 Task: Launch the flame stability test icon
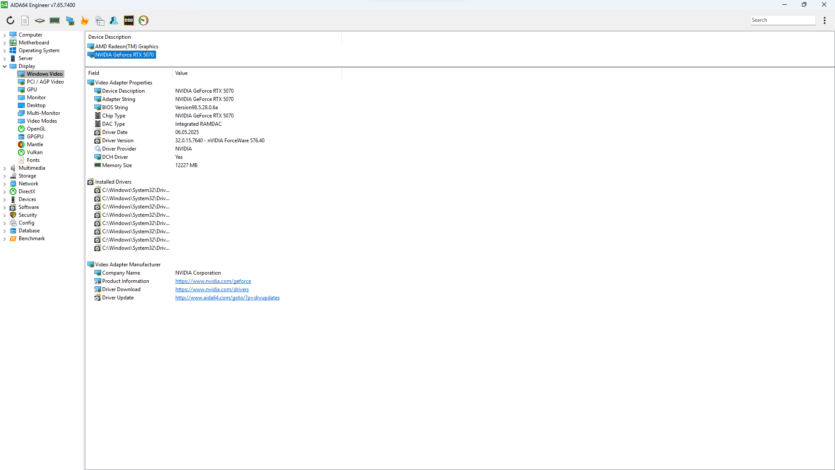[84, 20]
